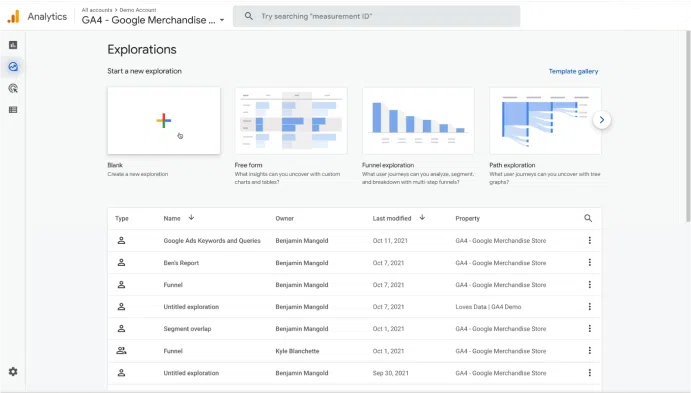
Task: Open more options for Sep 30 exploration row
Action: 590,373
